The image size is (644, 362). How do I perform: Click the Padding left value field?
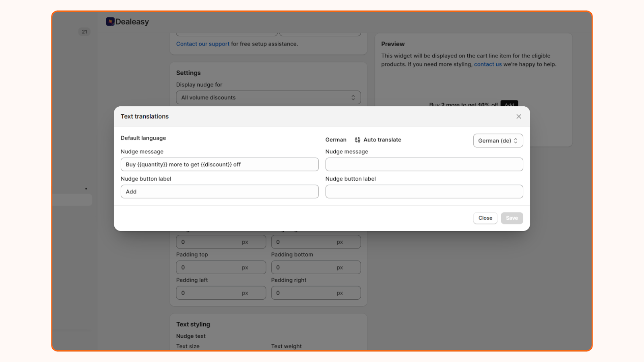[221, 292]
